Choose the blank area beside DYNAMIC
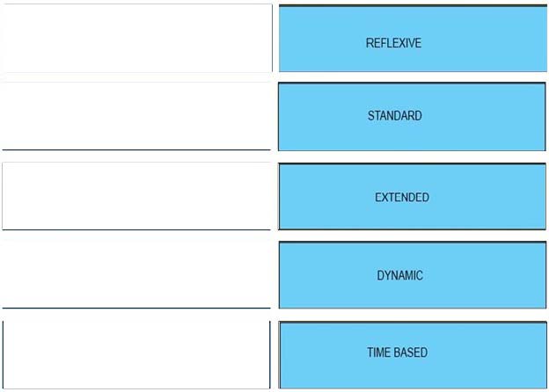 (x=136, y=274)
